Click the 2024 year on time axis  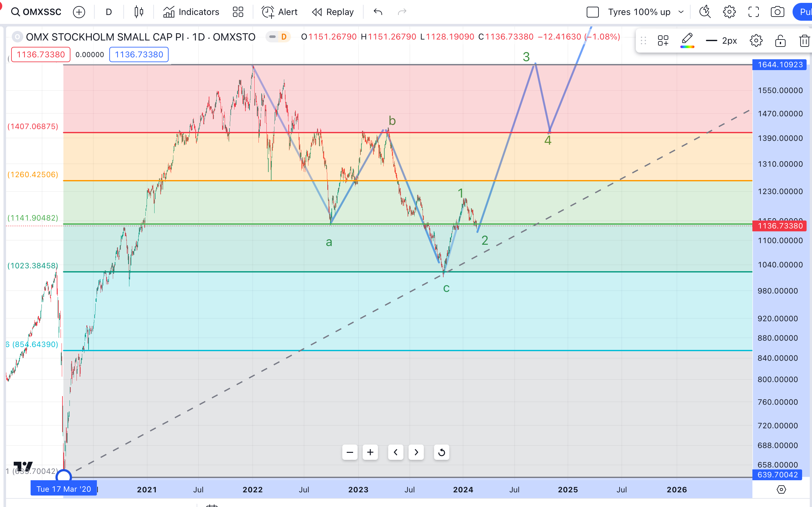[463, 489]
